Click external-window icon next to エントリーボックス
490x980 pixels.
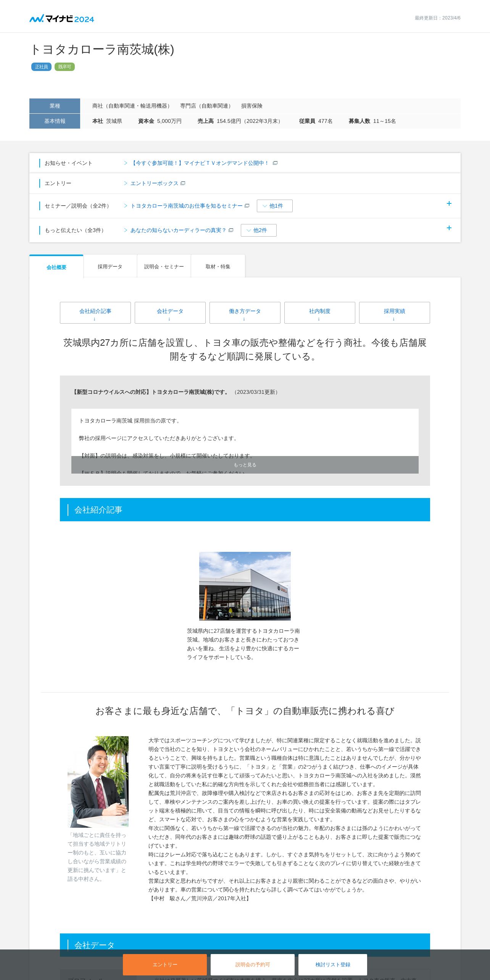coord(183,183)
